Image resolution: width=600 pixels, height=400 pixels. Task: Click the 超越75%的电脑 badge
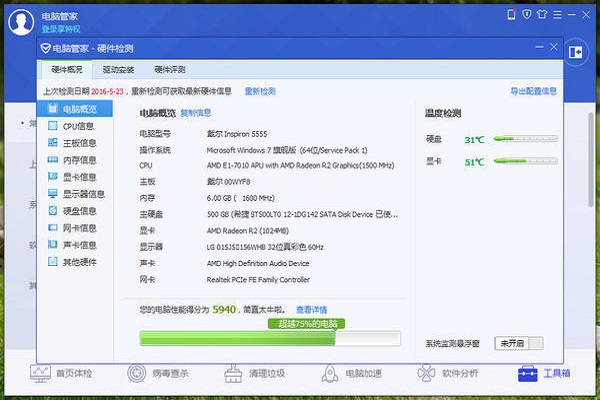pos(307,324)
